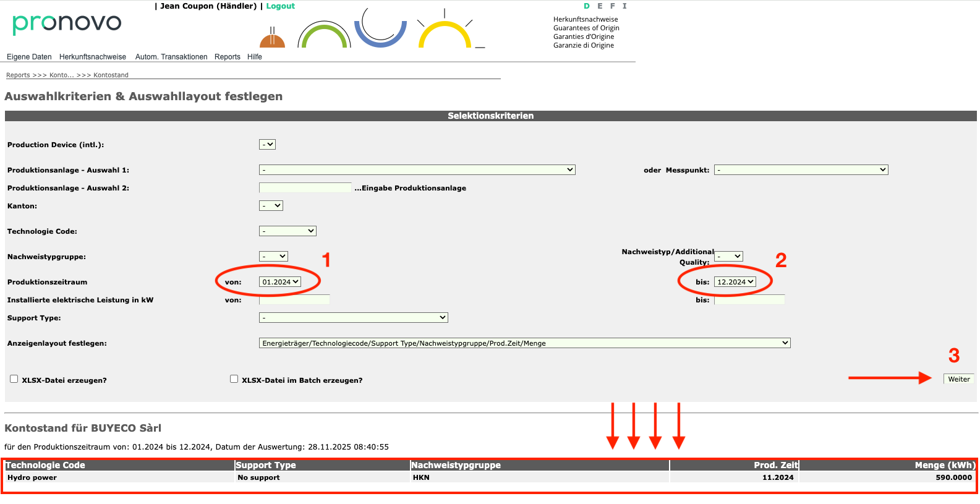This screenshot has height=504, width=980.
Task: Expand the Anzeigenlayout festlegen dropdown
Action: tap(524, 343)
